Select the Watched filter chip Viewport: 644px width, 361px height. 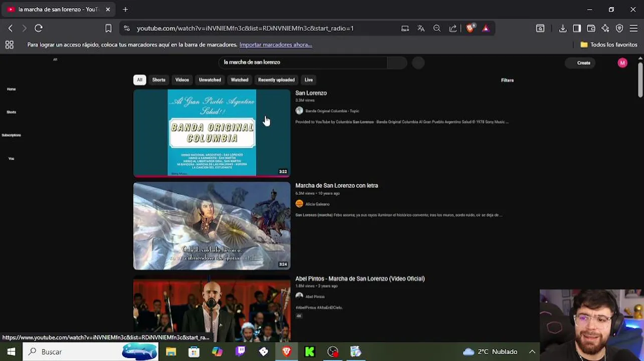pos(239,80)
